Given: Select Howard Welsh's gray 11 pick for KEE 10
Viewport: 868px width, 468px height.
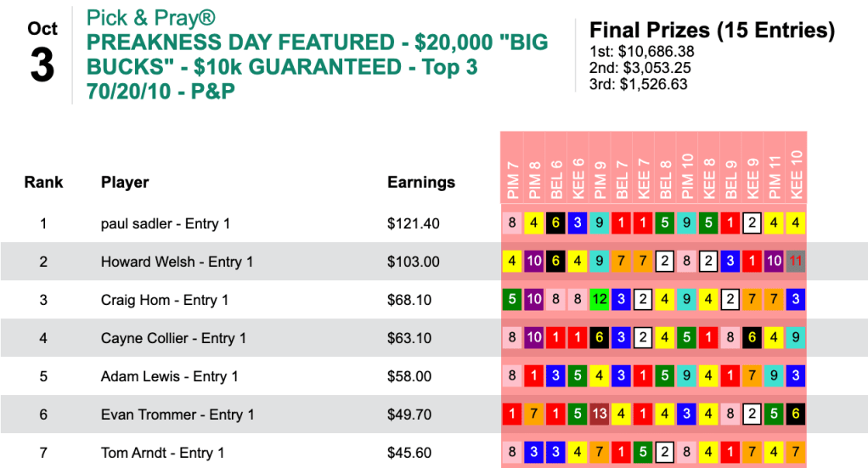Looking at the screenshot, I should click(796, 262).
